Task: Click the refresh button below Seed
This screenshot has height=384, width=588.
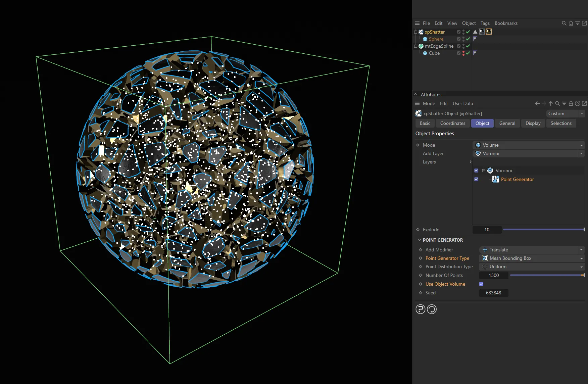Action: 432,309
